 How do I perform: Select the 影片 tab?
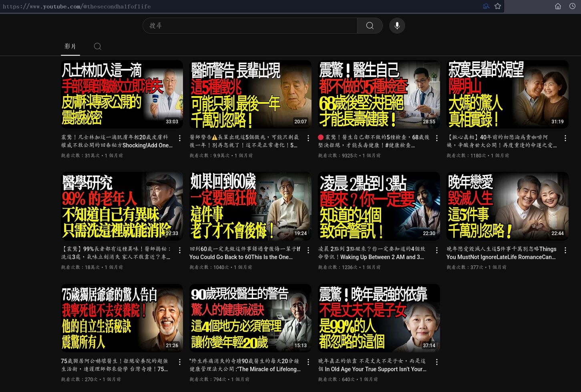pos(70,46)
